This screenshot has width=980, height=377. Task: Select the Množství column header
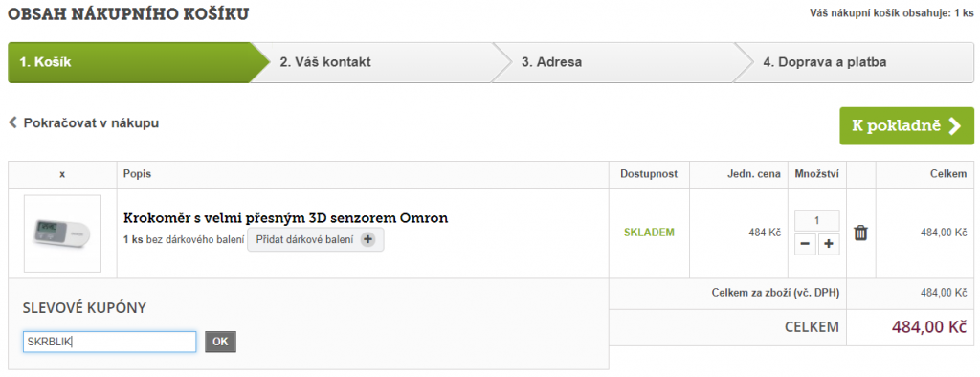pyautogui.click(x=817, y=174)
